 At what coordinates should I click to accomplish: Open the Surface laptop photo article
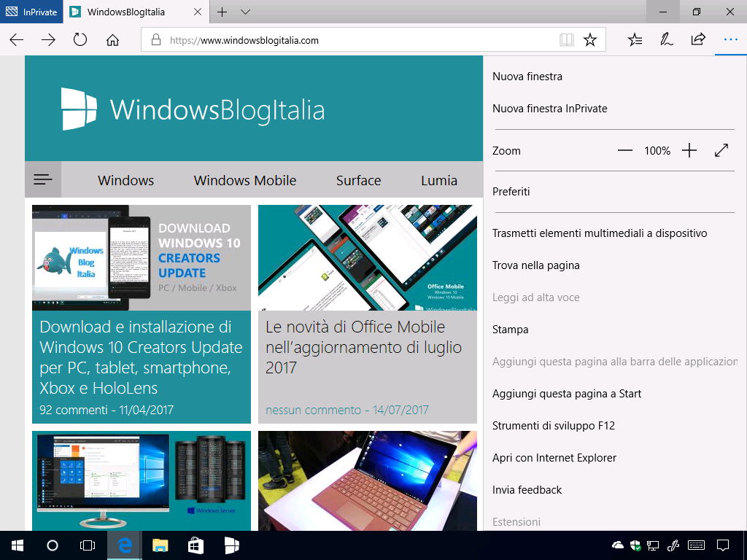pyautogui.click(x=368, y=481)
